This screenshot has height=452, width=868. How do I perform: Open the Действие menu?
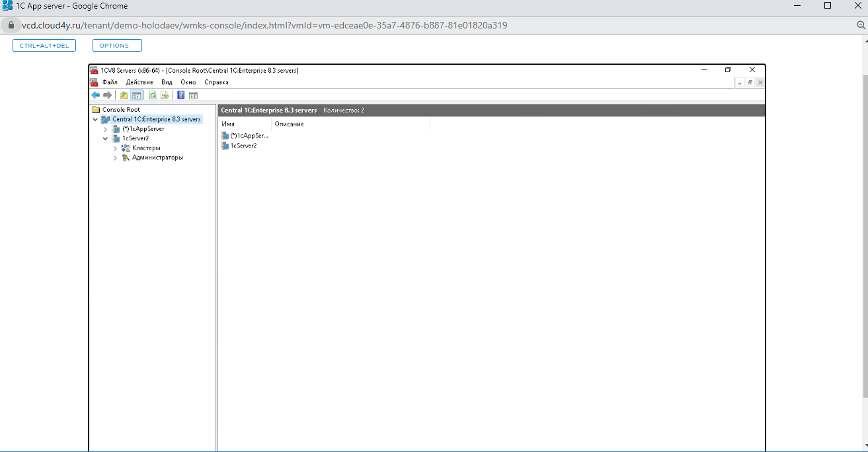139,82
